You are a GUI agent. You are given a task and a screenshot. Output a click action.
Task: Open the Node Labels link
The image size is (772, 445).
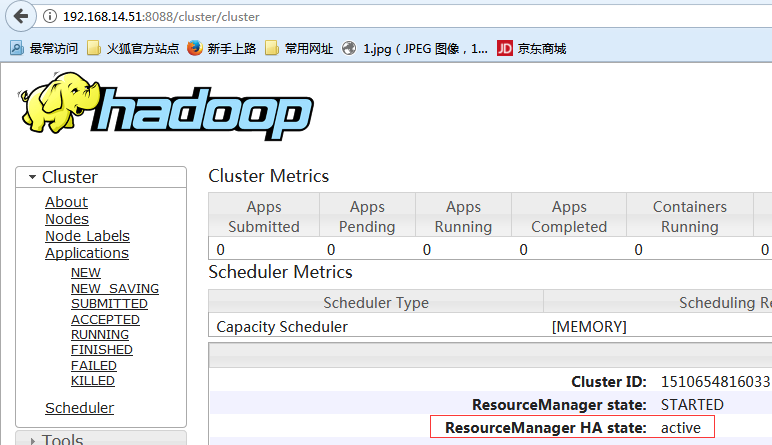87,236
